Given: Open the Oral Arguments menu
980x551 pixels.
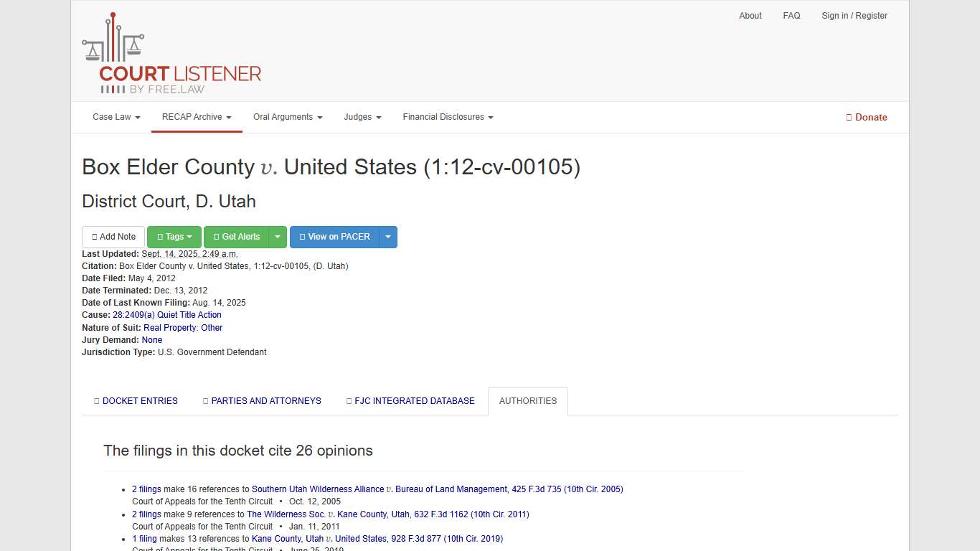Looking at the screenshot, I should pyautogui.click(x=288, y=117).
